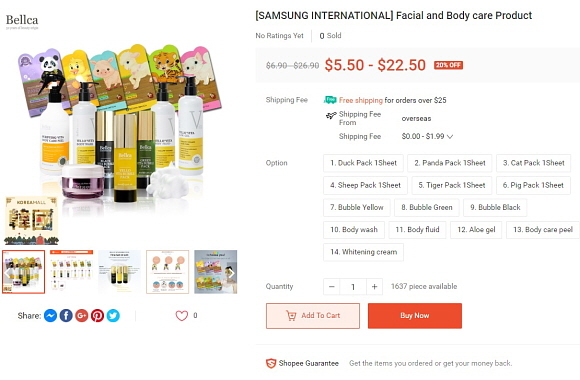Expand shipping fee $0.00 - $1.99 dropdown
This screenshot has height=380, width=580.
427,137
